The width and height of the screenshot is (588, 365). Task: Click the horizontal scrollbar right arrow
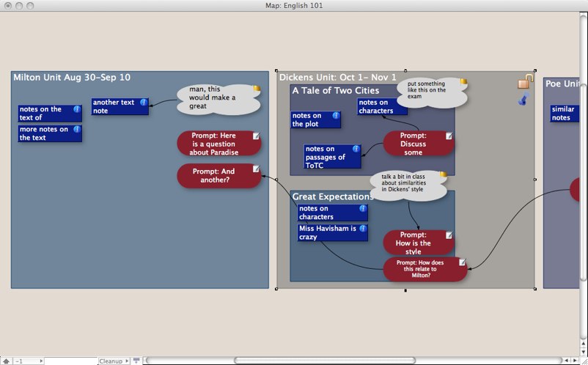(575, 361)
